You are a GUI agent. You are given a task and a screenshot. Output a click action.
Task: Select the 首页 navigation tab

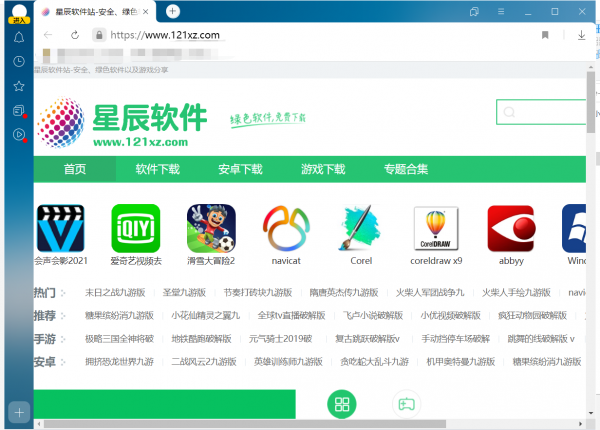(x=75, y=169)
